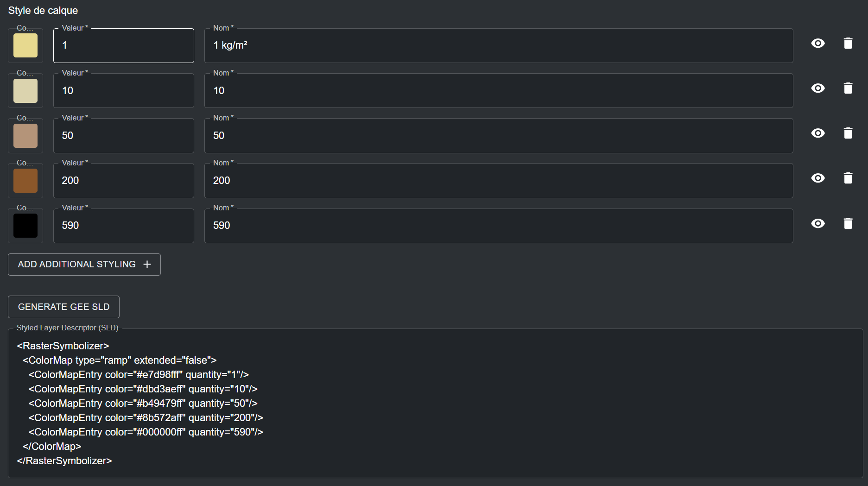The height and width of the screenshot is (486, 868).
Task: Pick the brown color swatch for value 200
Action: point(25,181)
